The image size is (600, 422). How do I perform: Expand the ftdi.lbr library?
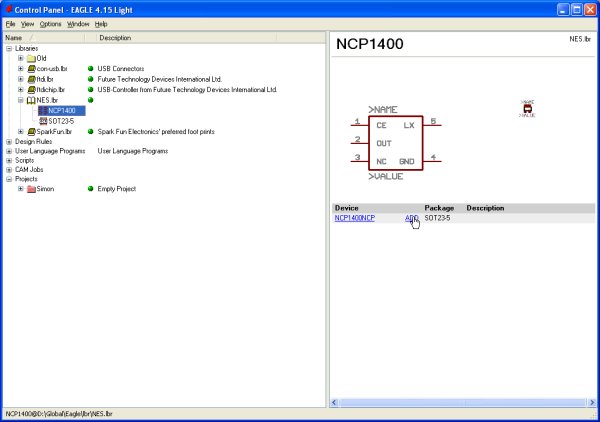click(x=21, y=79)
